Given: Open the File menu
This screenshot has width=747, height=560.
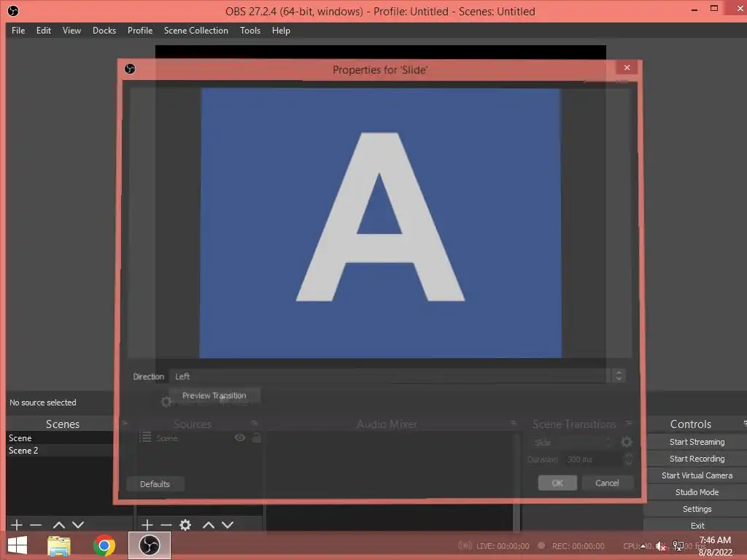Looking at the screenshot, I should 18,31.
